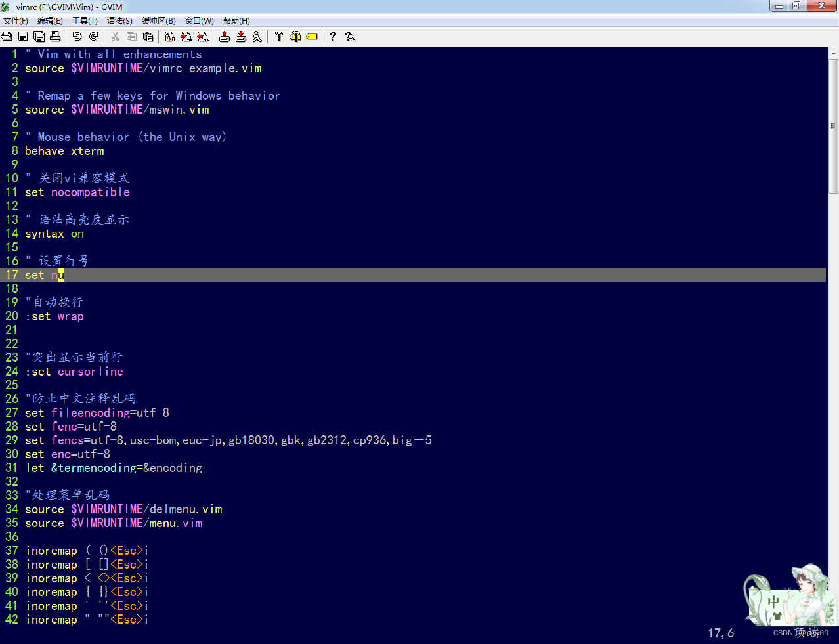The image size is (839, 644).
Task: Jump to tag with the yellow tag icon
Action: (x=311, y=36)
